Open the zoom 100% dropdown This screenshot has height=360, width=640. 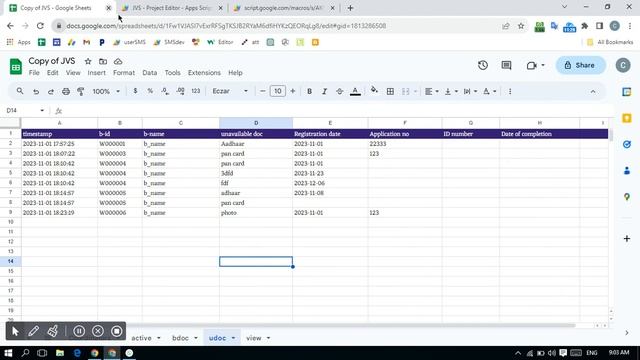point(106,91)
